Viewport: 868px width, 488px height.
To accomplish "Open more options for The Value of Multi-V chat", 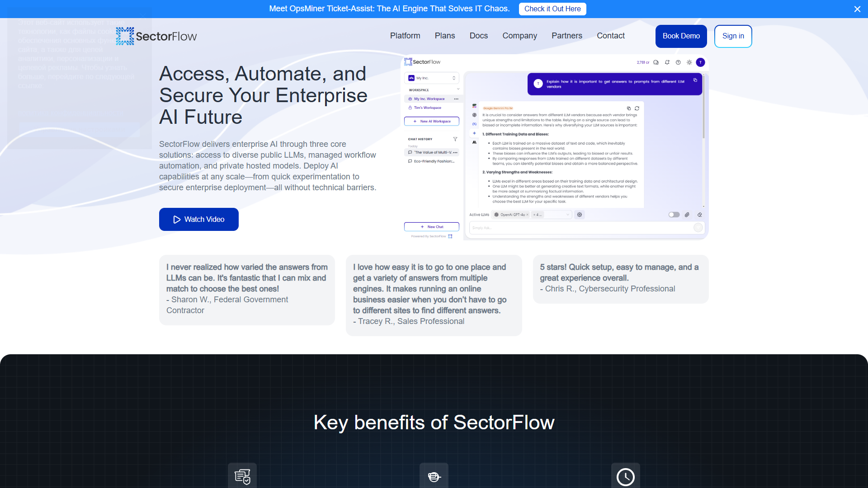I will [x=455, y=153].
